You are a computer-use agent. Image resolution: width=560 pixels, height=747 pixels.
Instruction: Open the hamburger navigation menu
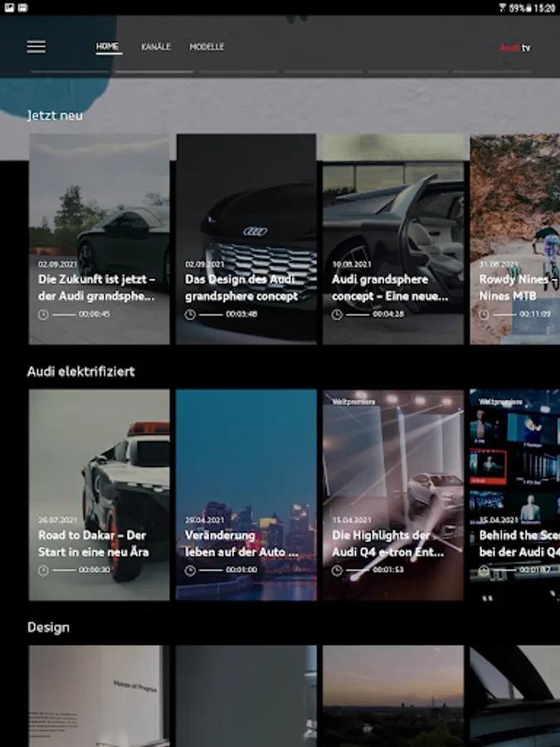pos(37,46)
